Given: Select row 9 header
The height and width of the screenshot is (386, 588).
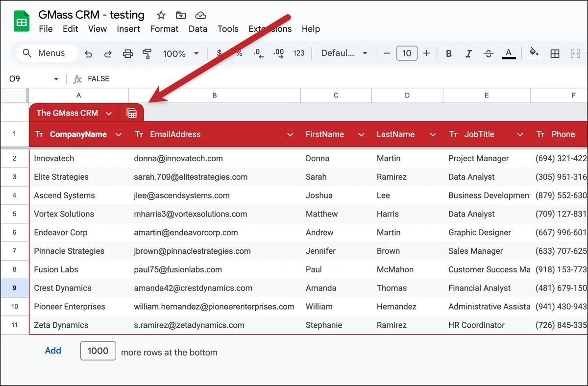Looking at the screenshot, I should click(x=14, y=288).
